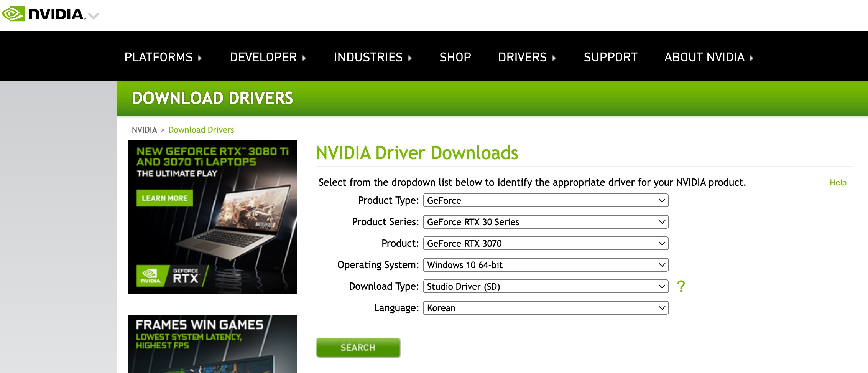The image size is (868, 373).
Task: Open the Help link
Action: [838, 183]
